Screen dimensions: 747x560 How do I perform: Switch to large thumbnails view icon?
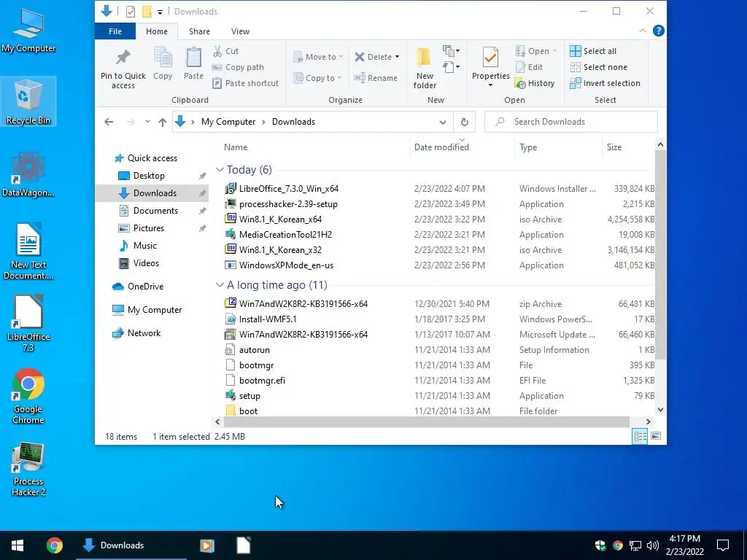coord(656,436)
